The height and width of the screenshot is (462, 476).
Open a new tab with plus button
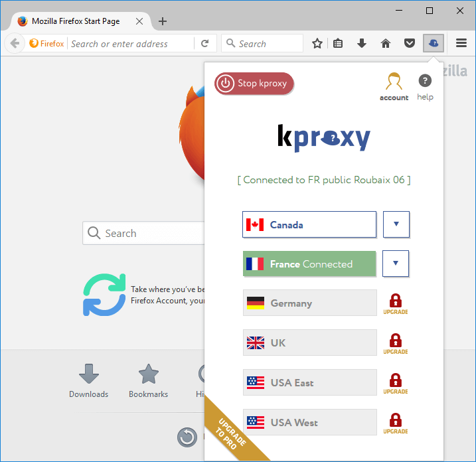(163, 21)
